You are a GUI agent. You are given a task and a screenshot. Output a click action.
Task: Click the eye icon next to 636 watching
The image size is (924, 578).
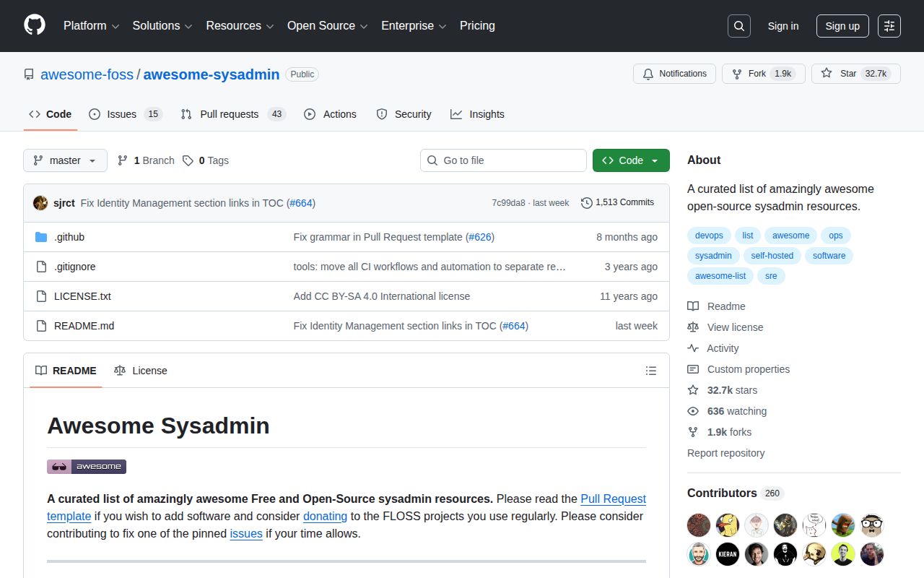click(693, 411)
